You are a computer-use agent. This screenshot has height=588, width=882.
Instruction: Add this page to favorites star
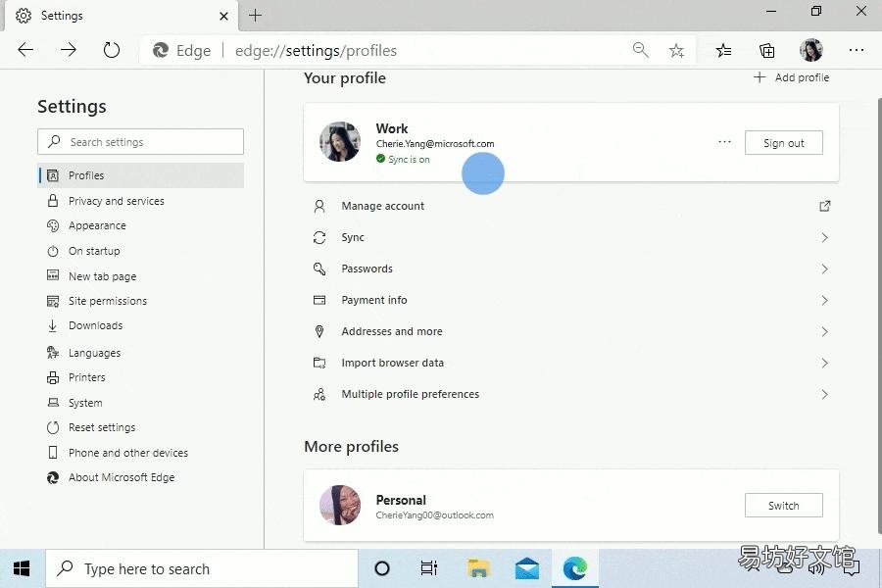(676, 51)
